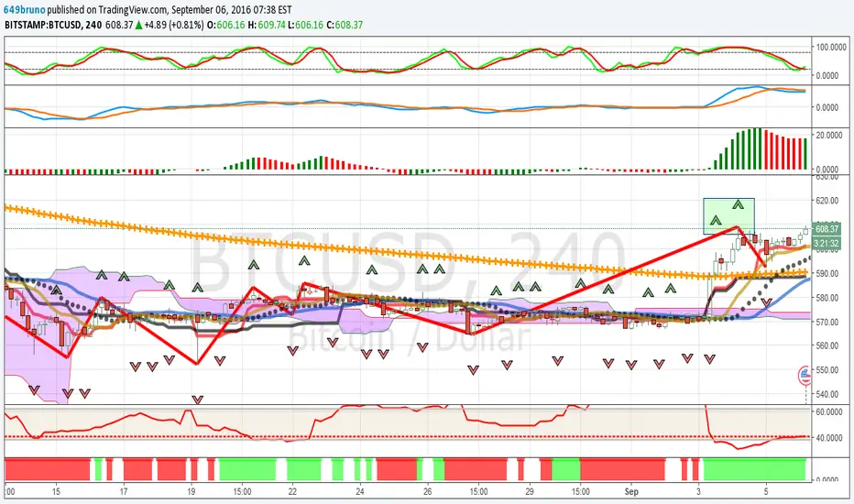Viewport: 854px width, 504px height.
Task: Select the +4.89 (+0.81%) change value
Action: 174,25
